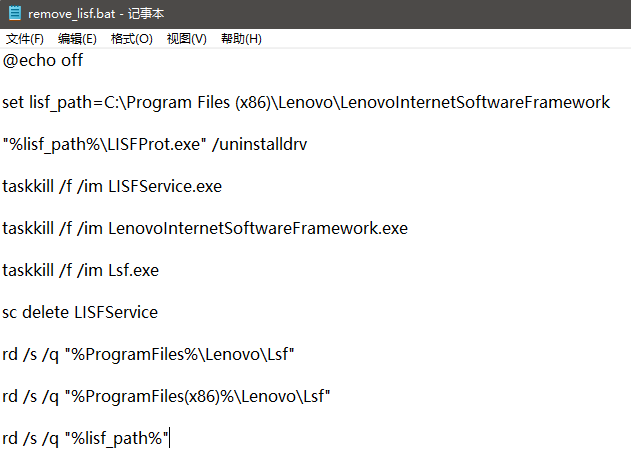Click the /uninstalldrv argument text
Image resolution: width=631 pixels, height=472 pixels.
[x=259, y=144]
